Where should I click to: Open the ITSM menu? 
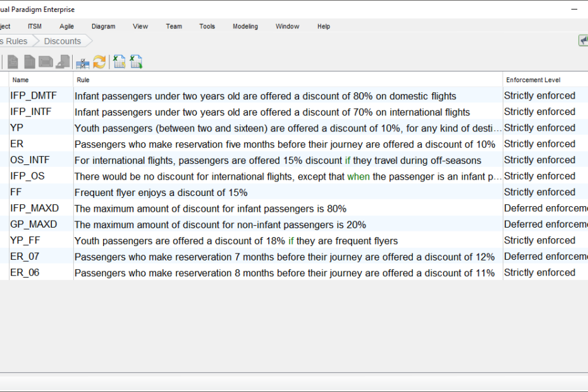[x=35, y=27]
